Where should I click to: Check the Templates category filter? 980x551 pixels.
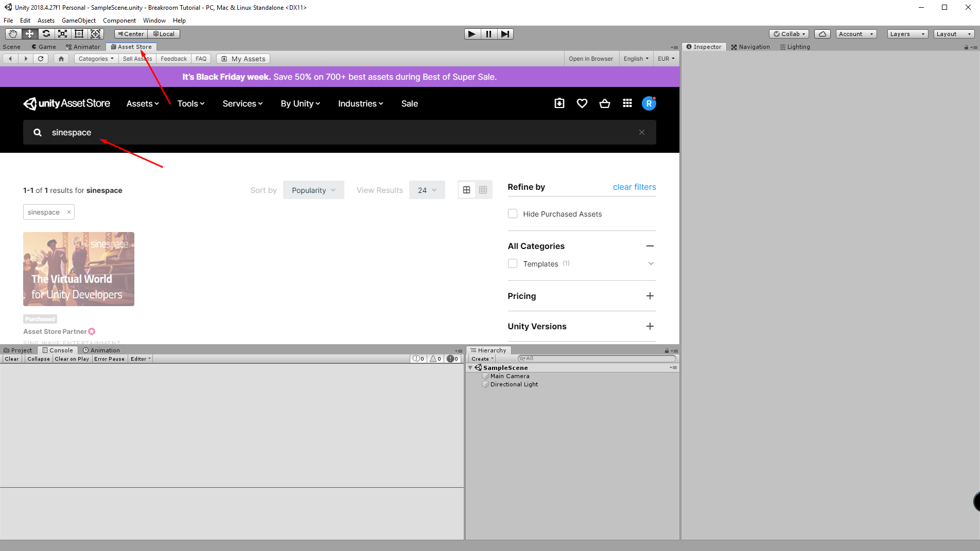pos(513,263)
